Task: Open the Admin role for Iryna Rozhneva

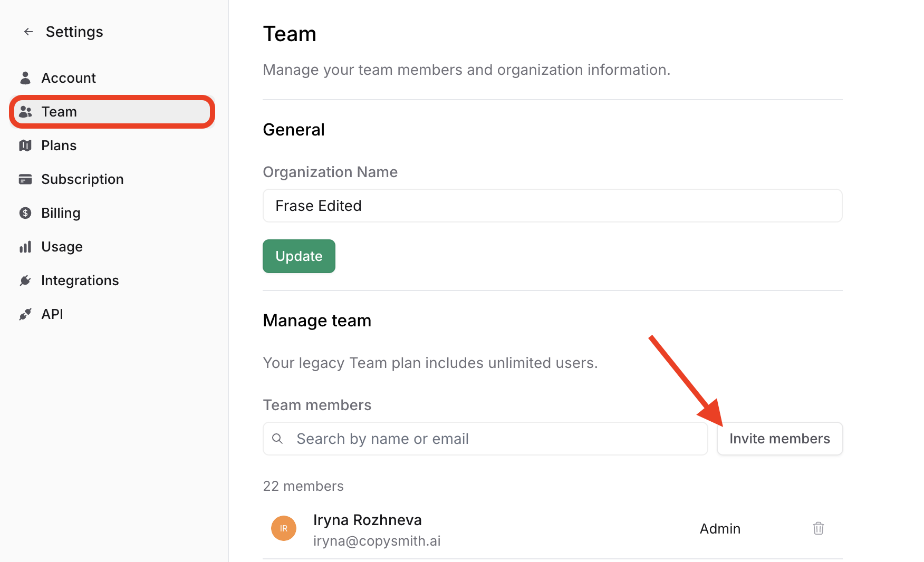Action: click(x=720, y=529)
